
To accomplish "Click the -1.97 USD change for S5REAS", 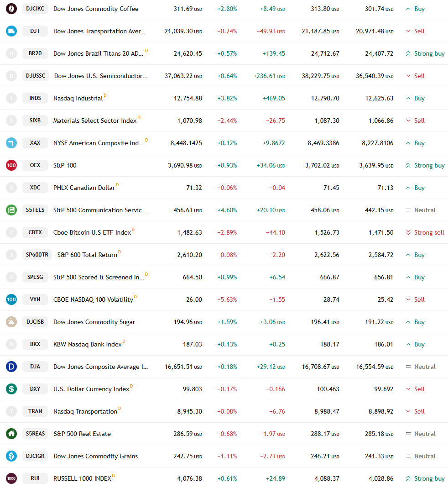I will click(x=272, y=434).
